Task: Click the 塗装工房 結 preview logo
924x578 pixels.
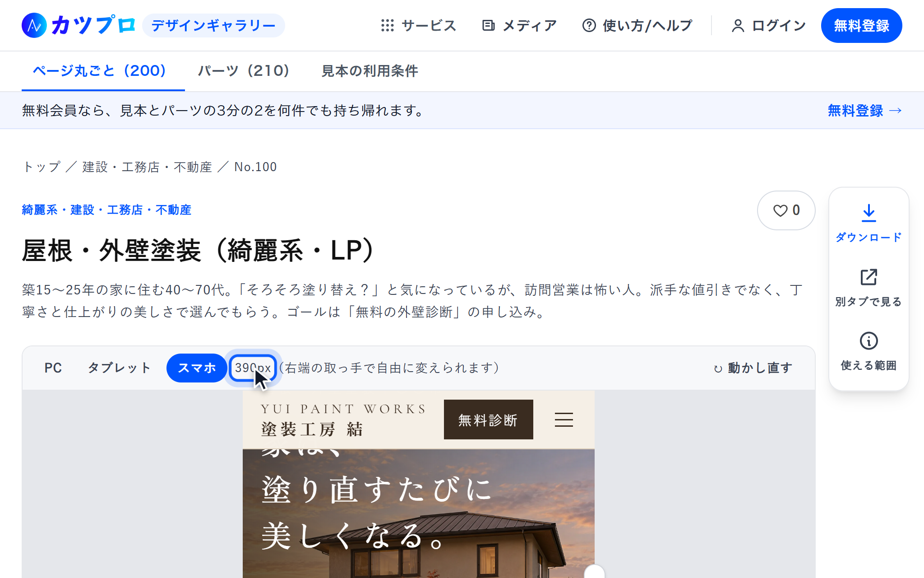Action: (x=344, y=420)
